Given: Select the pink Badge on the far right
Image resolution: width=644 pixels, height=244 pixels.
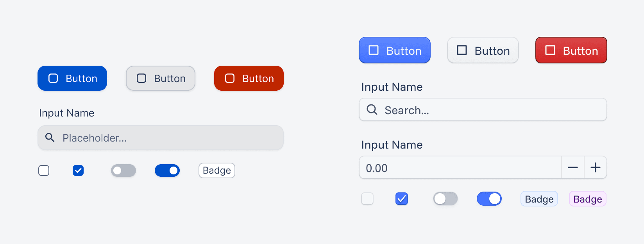Looking at the screenshot, I should tap(587, 199).
